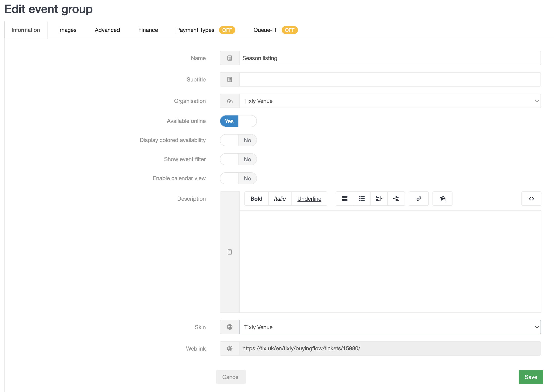Click the globe icon next to Weblink
The height and width of the screenshot is (392, 554).
point(230,348)
